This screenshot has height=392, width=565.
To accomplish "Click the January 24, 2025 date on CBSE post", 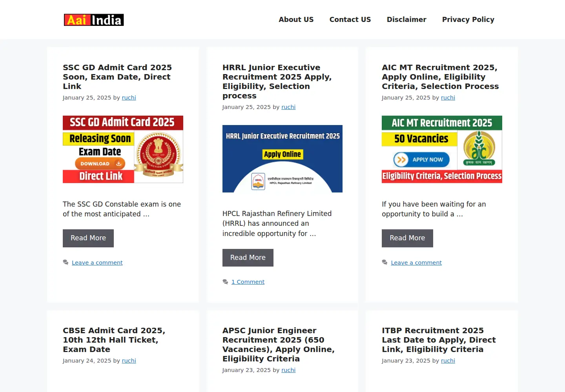I will 87,361.
